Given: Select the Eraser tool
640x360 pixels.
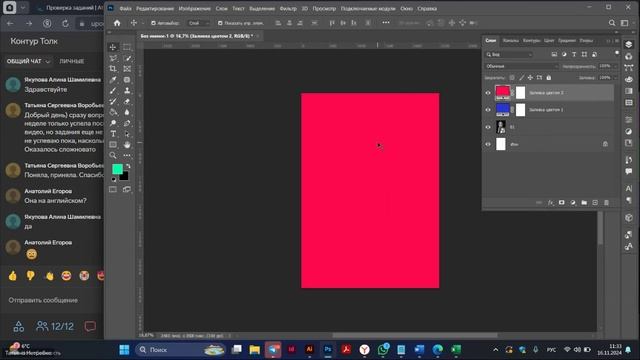Looking at the screenshot, I should 127,102.
